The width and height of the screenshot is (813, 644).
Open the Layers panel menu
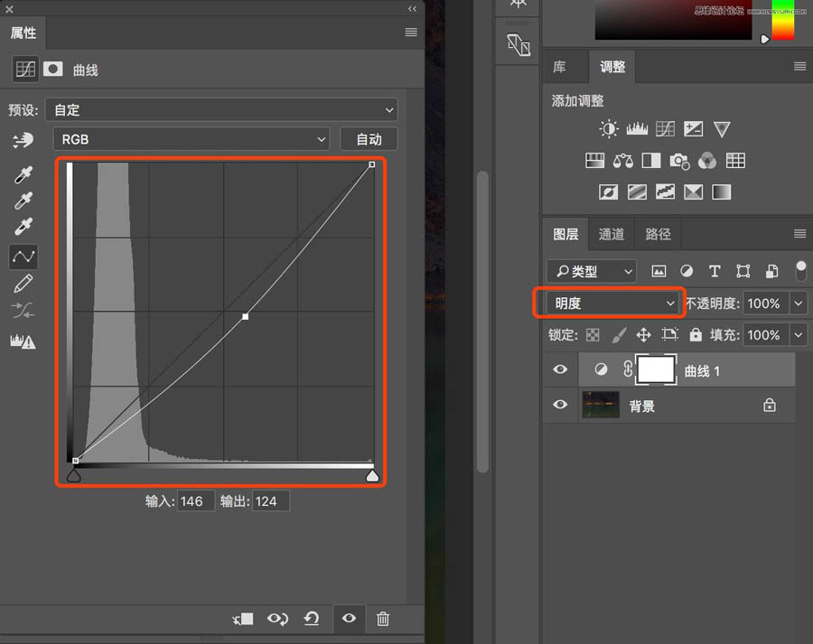(x=799, y=234)
